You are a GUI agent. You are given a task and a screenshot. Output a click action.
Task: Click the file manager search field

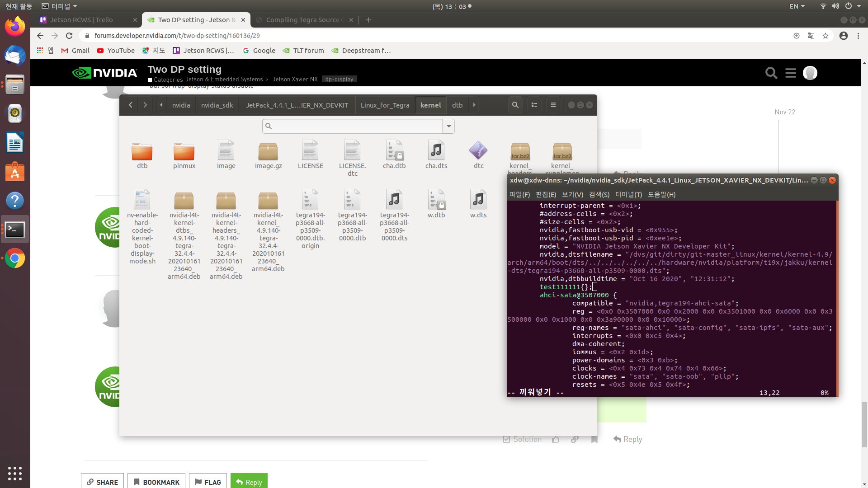click(x=353, y=126)
